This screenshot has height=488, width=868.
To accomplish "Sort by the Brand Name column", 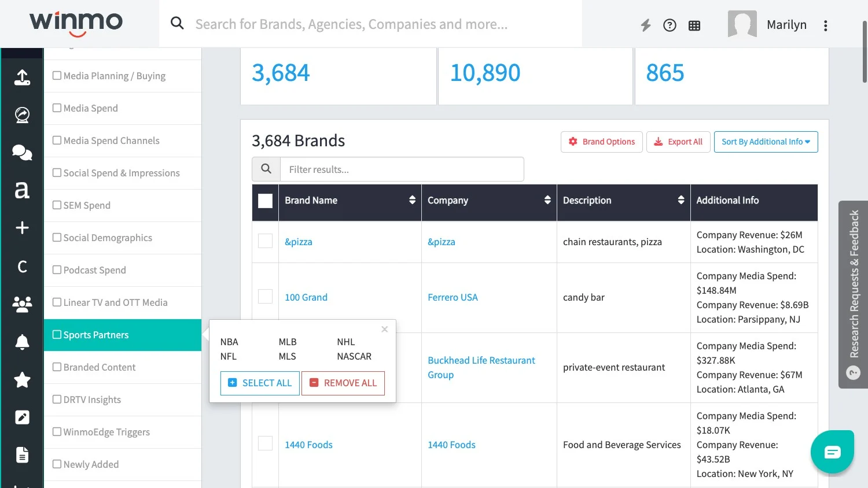I will click(412, 200).
